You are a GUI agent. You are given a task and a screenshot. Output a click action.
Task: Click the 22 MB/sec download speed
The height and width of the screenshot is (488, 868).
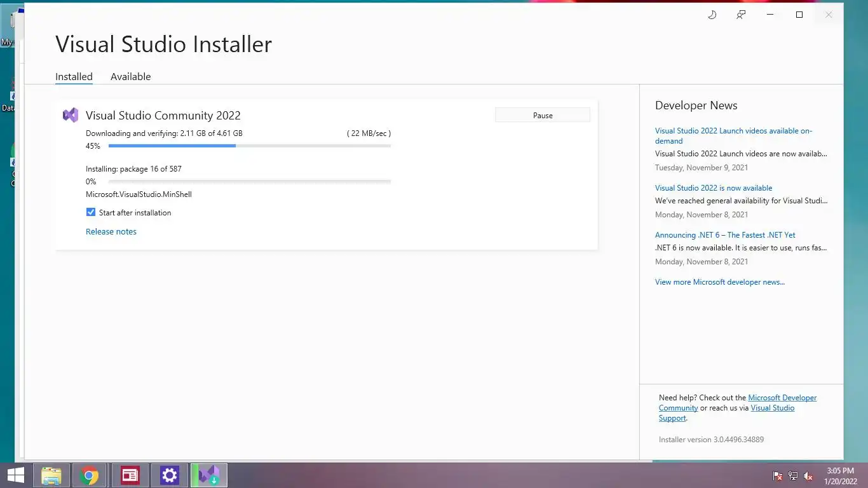click(369, 133)
